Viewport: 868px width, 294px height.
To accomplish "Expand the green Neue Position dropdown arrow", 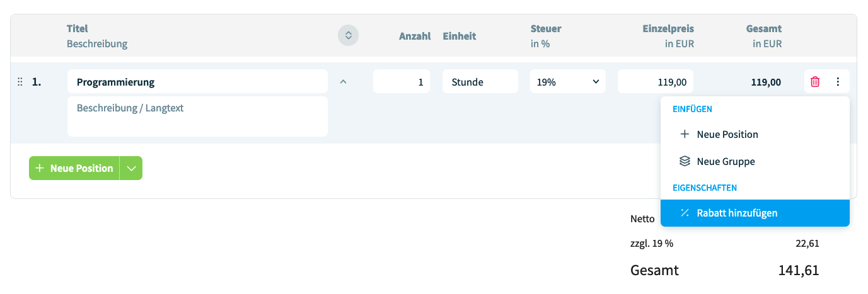I will coord(131,168).
